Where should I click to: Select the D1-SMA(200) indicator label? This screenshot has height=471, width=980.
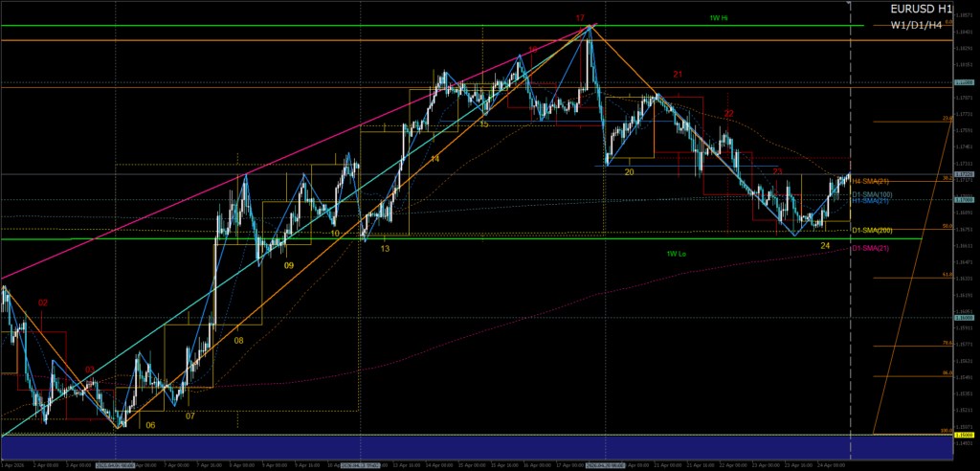point(872,230)
